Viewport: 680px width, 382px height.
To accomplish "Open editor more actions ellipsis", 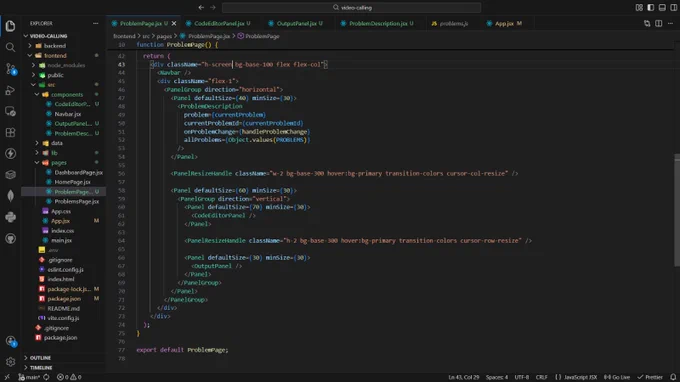I will (670, 23).
